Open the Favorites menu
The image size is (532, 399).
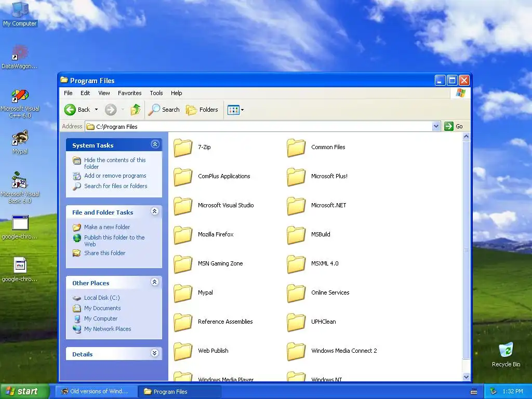(x=129, y=93)
